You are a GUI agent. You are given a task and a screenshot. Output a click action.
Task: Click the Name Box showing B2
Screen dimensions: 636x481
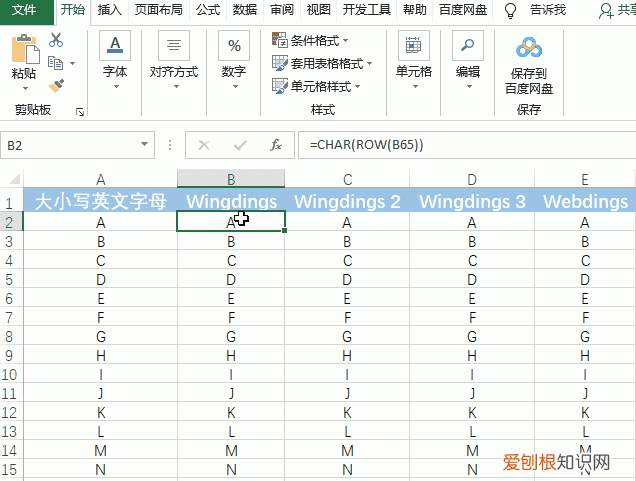click(x=77, y=145)
